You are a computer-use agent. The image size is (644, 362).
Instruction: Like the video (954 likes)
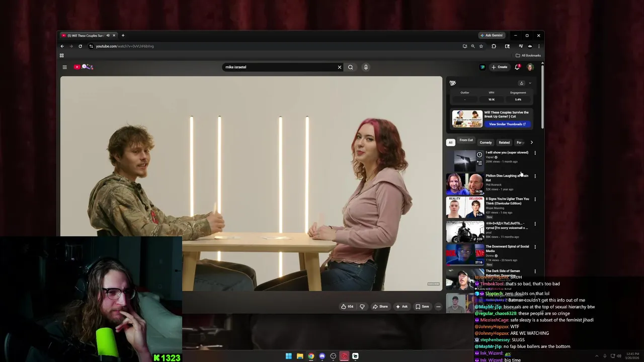(347, 307)
